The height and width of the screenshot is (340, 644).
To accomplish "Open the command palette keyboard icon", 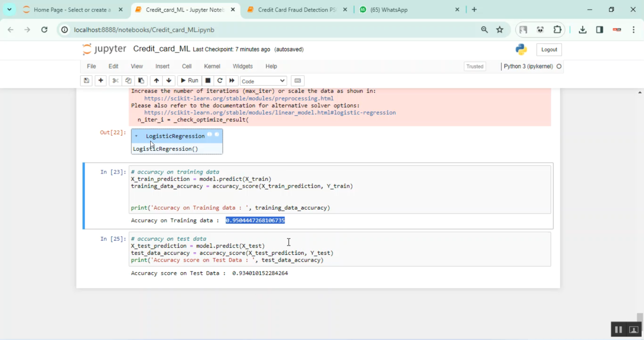I will click(x=298, y=81).
